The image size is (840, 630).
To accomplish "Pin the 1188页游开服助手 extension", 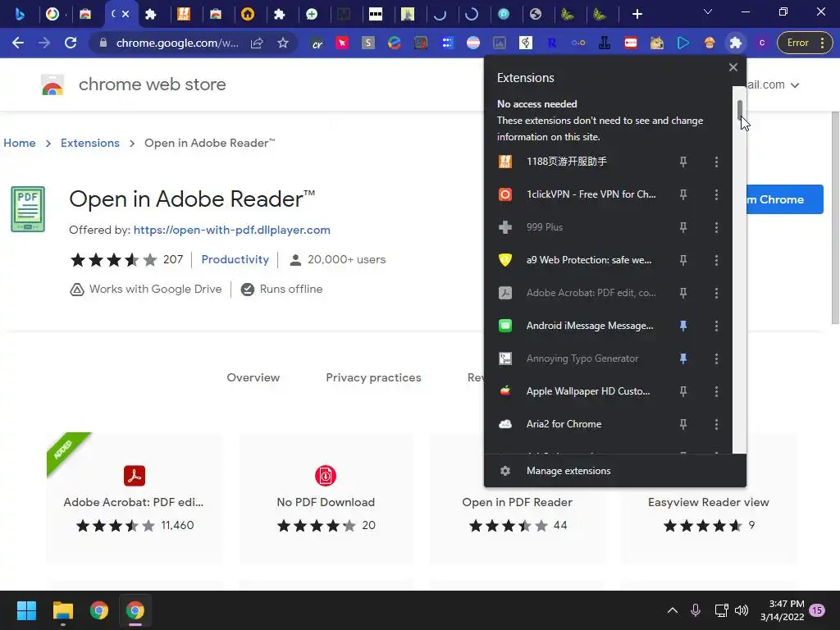I will coord(683,162).
